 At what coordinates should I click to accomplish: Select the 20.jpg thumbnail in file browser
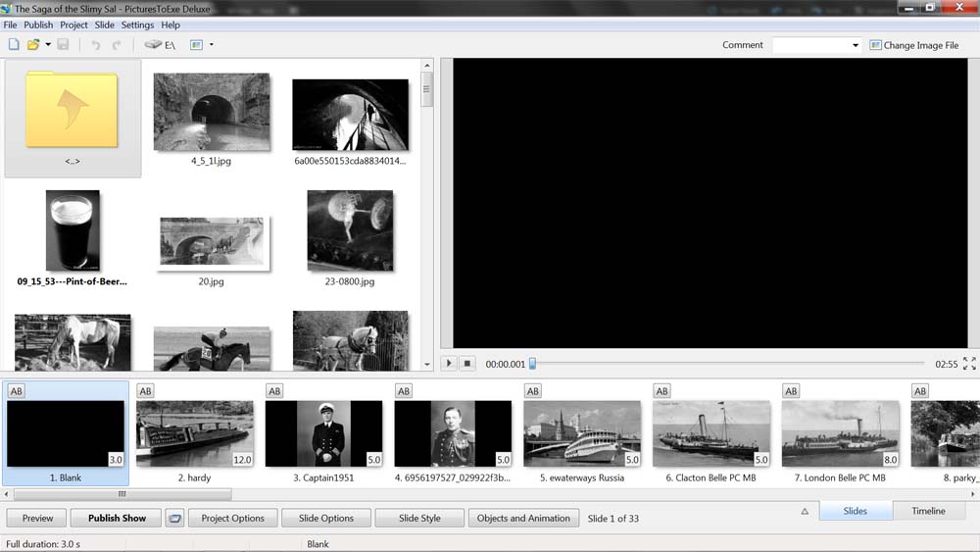click(x=211, y=244)
